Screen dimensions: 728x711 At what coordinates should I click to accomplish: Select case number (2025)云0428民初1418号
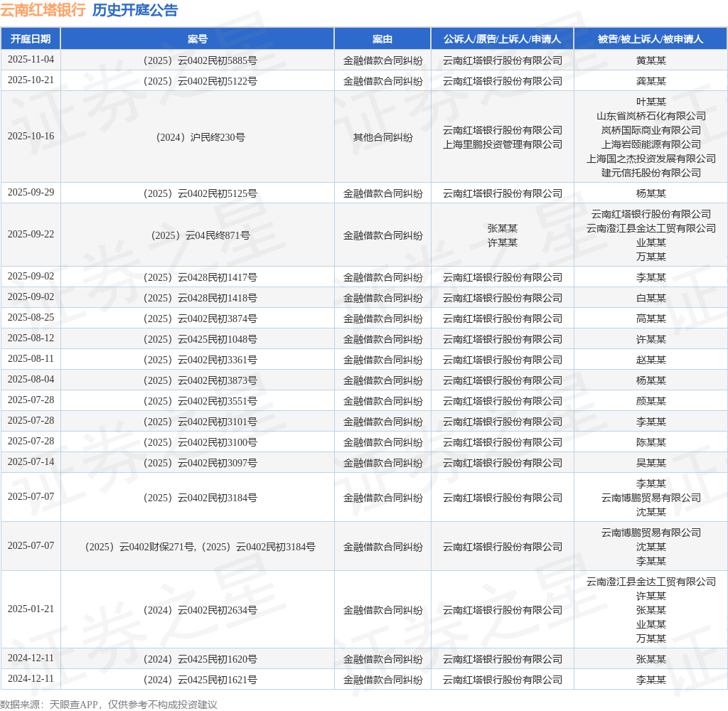[x=200, y=298]
